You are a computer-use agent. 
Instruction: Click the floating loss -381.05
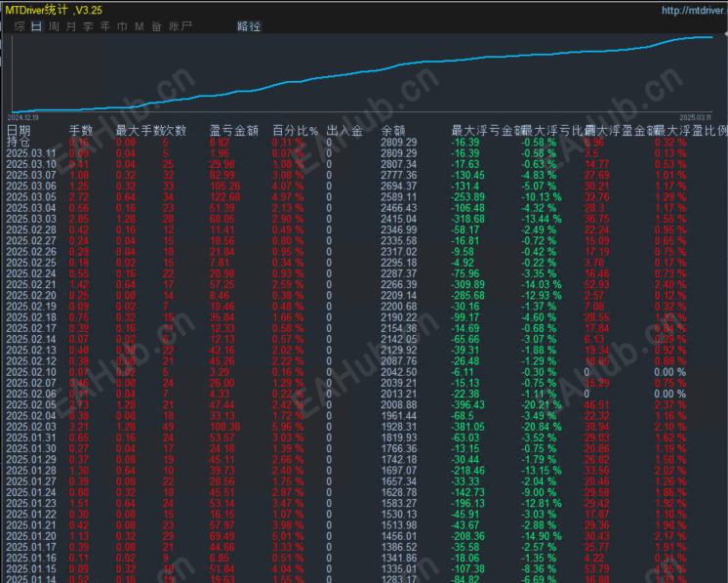[x=468, y=427]
